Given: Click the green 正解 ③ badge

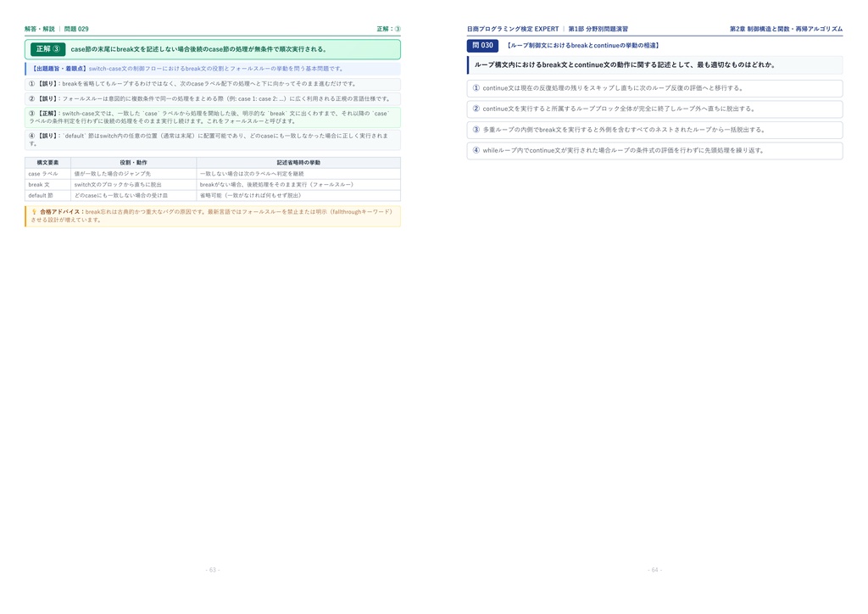Looking at the screenshot, I should [47, 49].
